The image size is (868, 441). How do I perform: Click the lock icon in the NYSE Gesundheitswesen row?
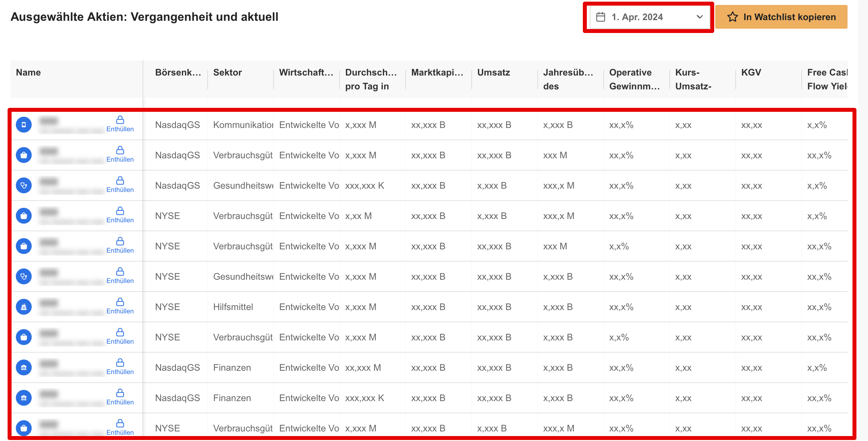click(x=120, y=271)
